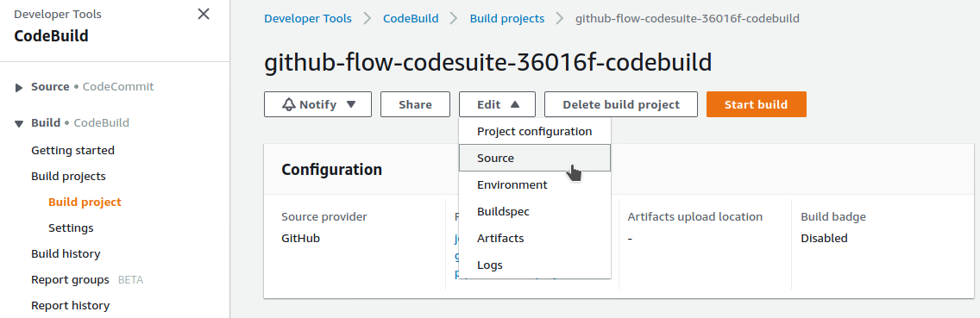The height and width of the screenshot is (318, 980).
Task: Click the Build badge label
Action: (x=833, y=217)
